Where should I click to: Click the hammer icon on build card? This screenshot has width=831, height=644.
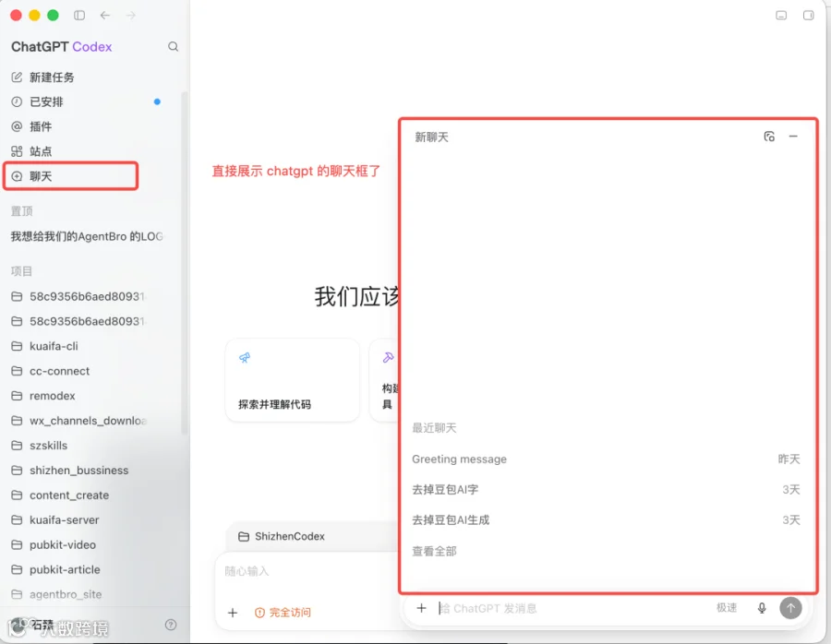389,357
